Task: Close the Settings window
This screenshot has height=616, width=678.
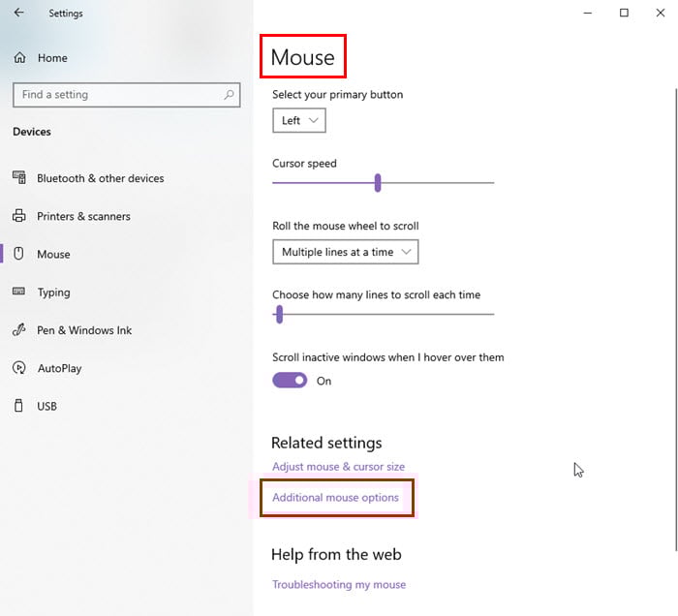Action: coord(661,13)
